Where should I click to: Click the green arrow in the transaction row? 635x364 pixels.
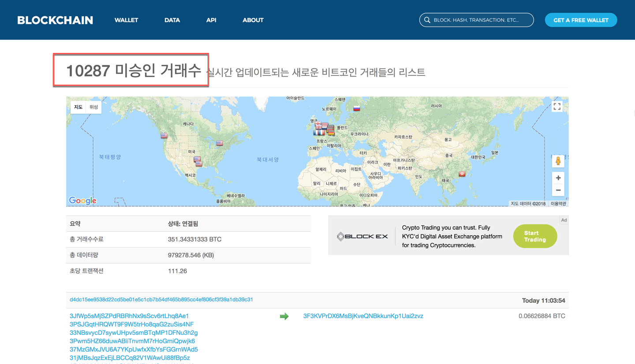284,316
